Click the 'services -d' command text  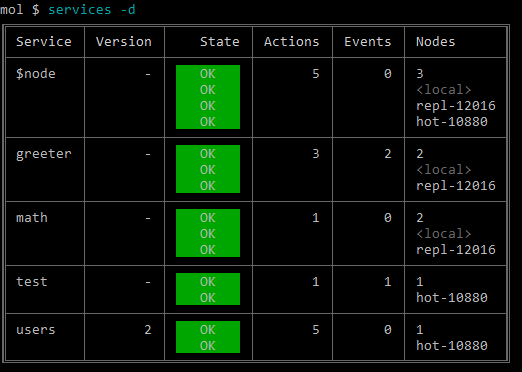pyautogui.click(x=92, y=10)
